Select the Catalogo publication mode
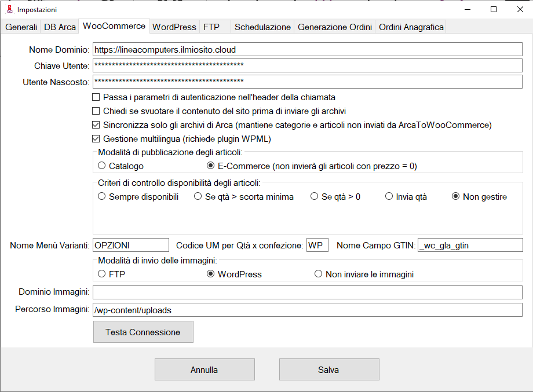533x392 pixels. pos(102,166)
